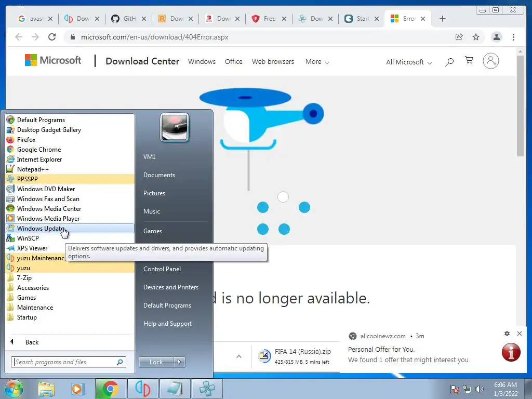Open PPSSPP from the Start menu
The image size is (532, 399).
click(x=70, y=179)
